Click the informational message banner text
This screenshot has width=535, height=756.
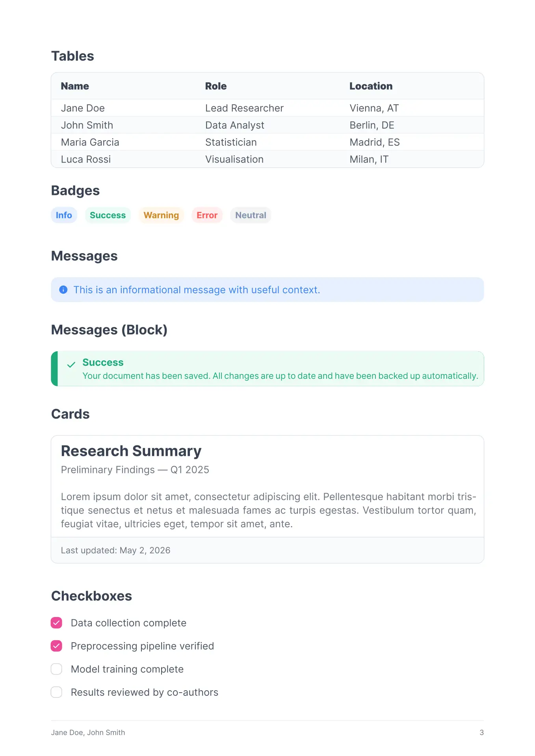tap(197, 290)
